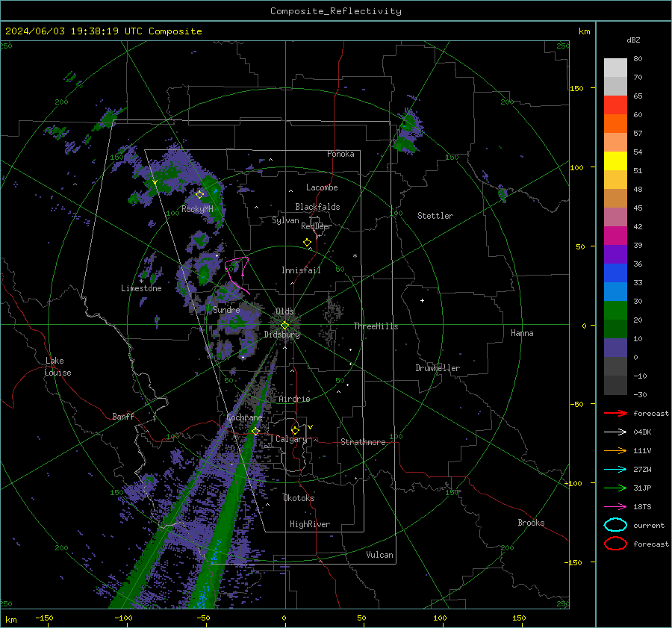The image size is (672, 628).
Task: Click the cyan 27ZW arrow in legend
Action: click(x=615, y=470)
